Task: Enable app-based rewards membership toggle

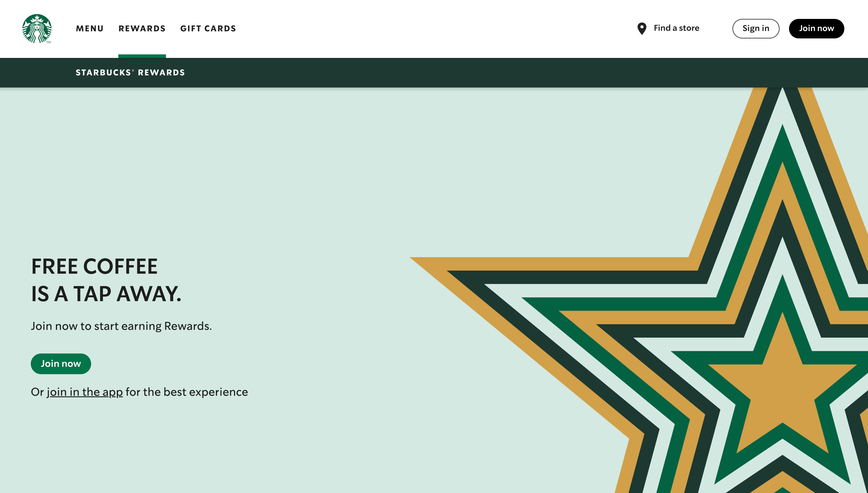Action: [x=84, y=392]
